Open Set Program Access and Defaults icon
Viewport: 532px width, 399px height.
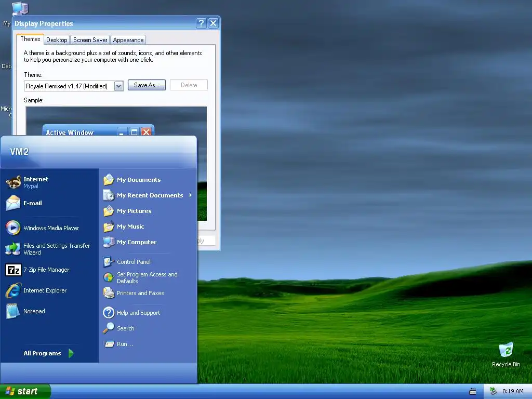(x=109, y=277)
